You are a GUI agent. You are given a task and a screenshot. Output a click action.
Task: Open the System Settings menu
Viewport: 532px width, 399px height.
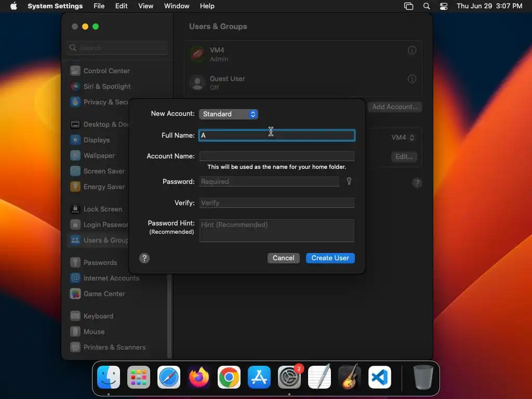point(55,6)
